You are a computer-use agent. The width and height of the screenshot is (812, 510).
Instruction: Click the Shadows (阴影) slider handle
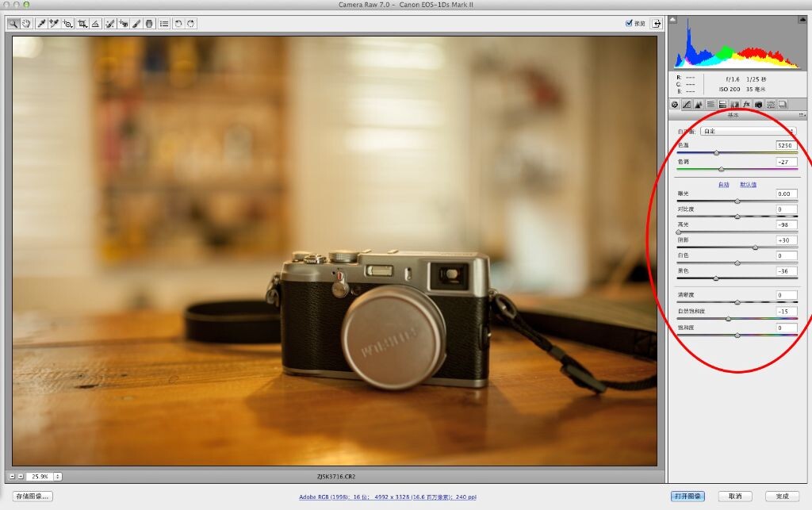(x=756, y=247)
